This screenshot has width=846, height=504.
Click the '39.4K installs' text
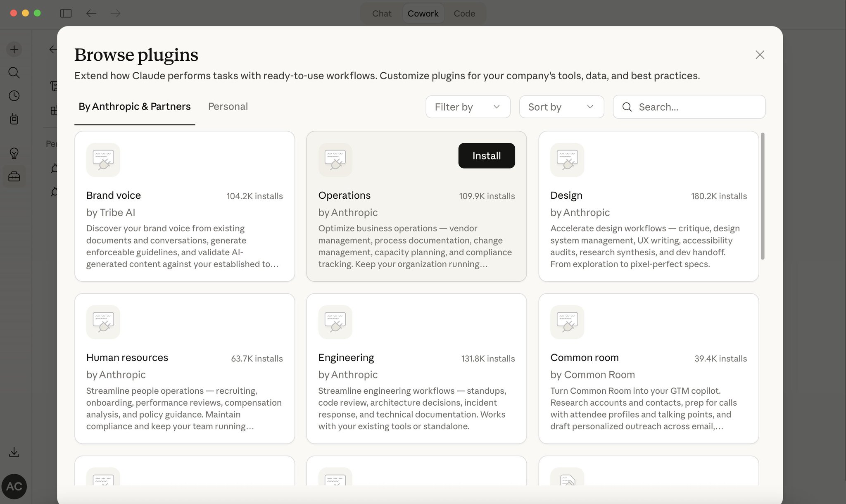click(721, 359)
